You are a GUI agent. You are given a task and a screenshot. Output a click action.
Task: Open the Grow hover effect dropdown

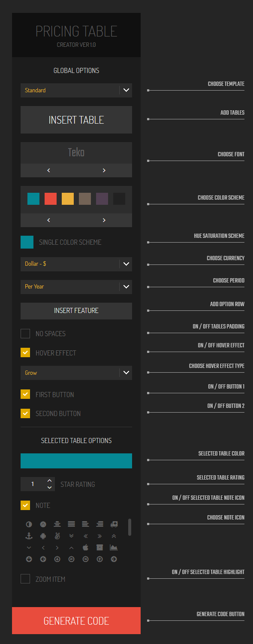click(76, 373)
